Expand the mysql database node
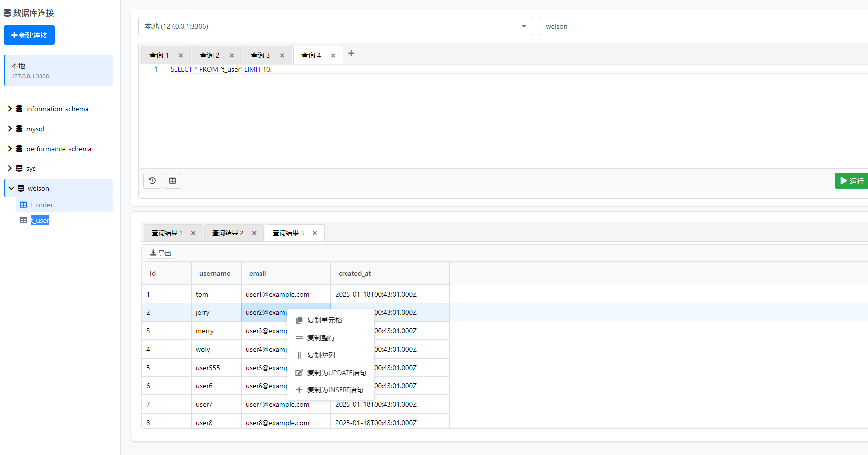The height and width of the screenshot is (455, 868). (x=10, y=129)
